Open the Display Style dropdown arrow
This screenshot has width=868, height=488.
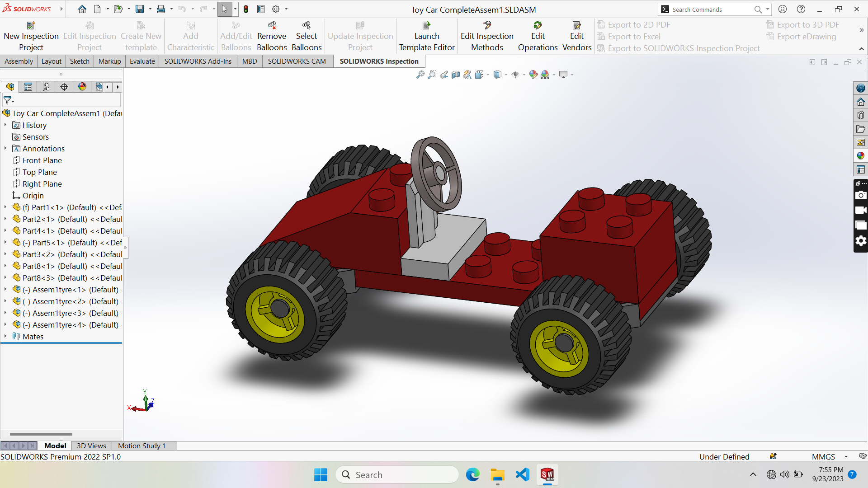[x=506, y=75]
